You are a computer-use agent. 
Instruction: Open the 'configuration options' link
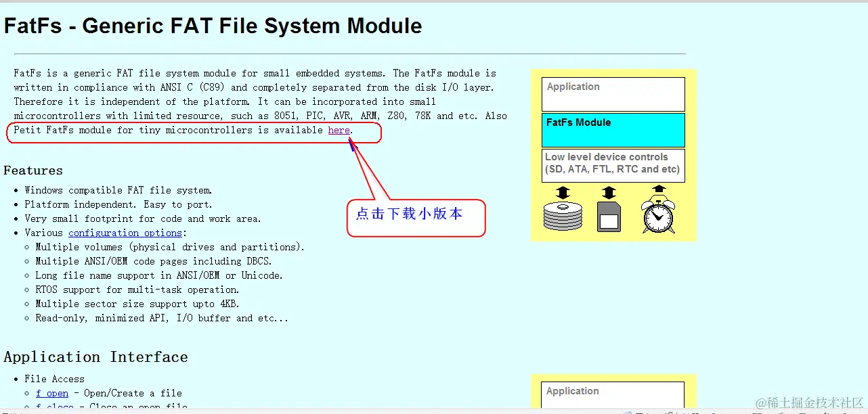[125, 232]
